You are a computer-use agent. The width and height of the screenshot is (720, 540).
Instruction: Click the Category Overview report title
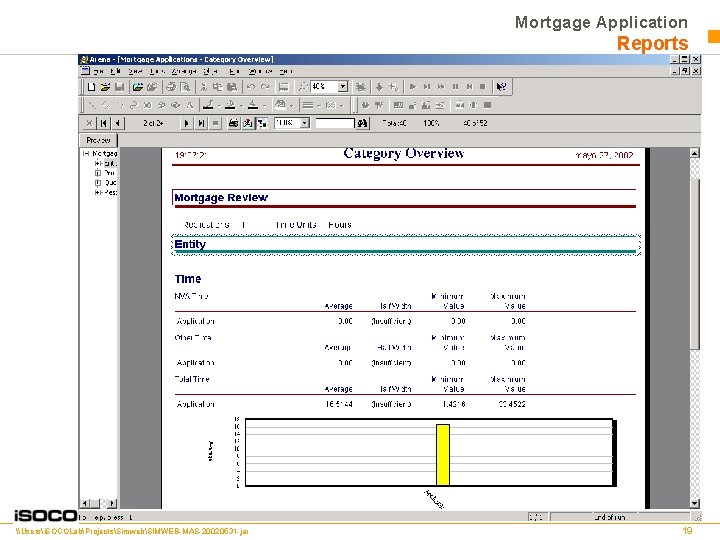[404, 153]
